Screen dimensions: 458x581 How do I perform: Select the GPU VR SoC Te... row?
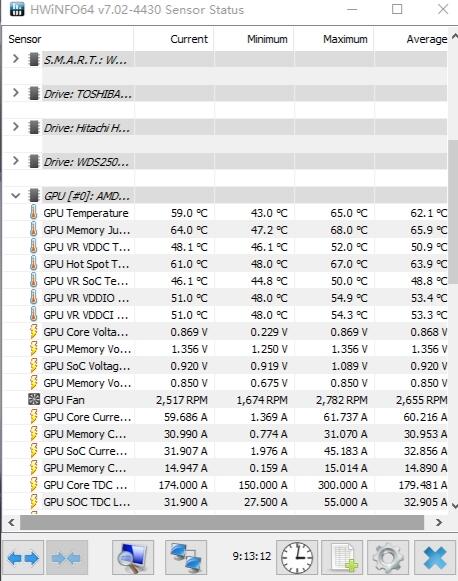tap(225, 281)
